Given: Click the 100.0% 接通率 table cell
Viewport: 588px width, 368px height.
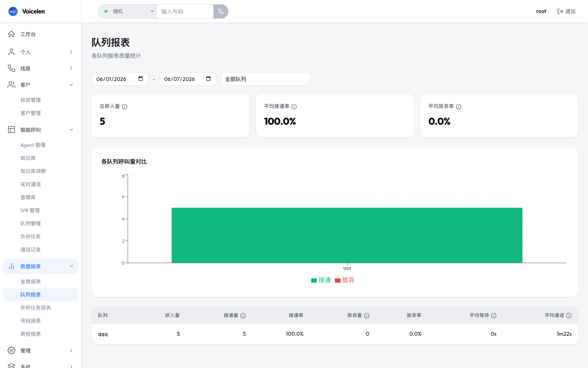Looking at the screenshot, I should pyautogui.click(x=294, y=334).
